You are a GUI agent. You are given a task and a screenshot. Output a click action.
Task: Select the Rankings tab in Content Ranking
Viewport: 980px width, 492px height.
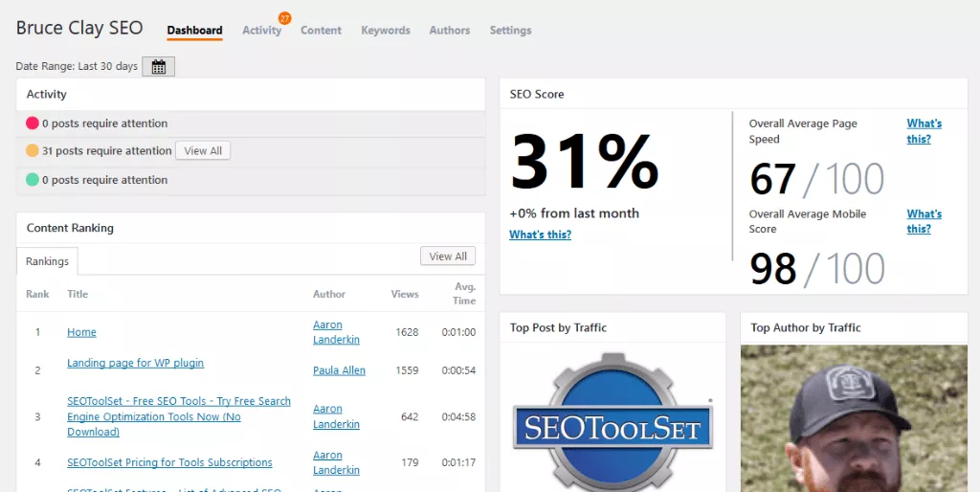(48, 261)
